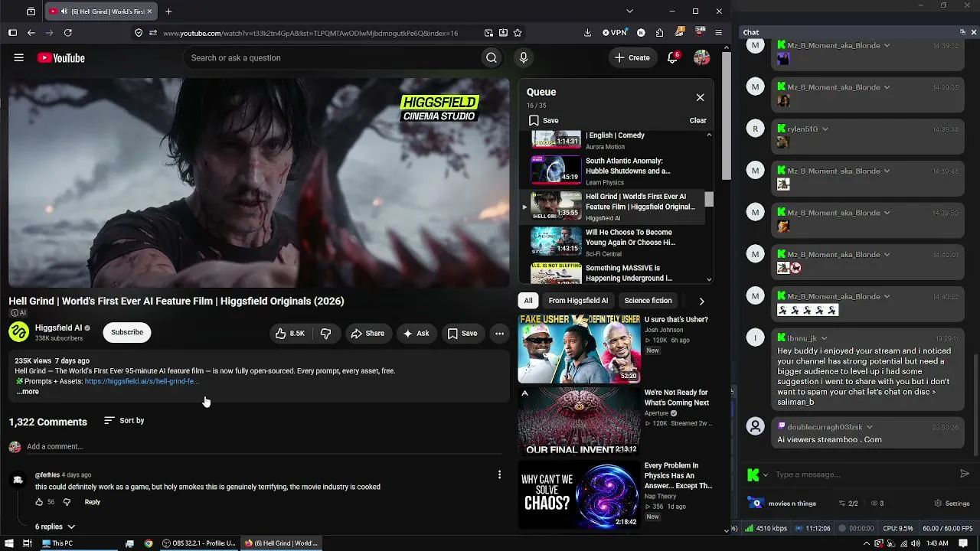The height and width of the screenshot is (551, 980).
Task: Open the browser VPN control
Action: click(614, 33)
